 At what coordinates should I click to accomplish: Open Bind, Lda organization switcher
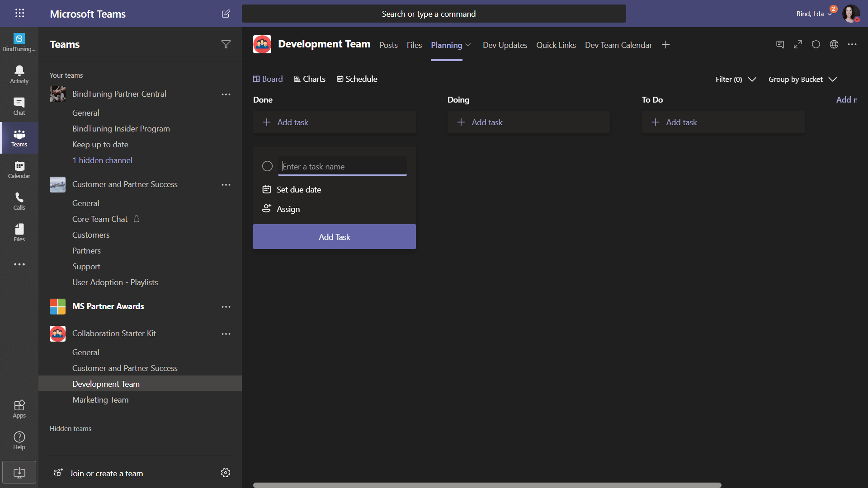pyautogui.click(x=814, y=14)
